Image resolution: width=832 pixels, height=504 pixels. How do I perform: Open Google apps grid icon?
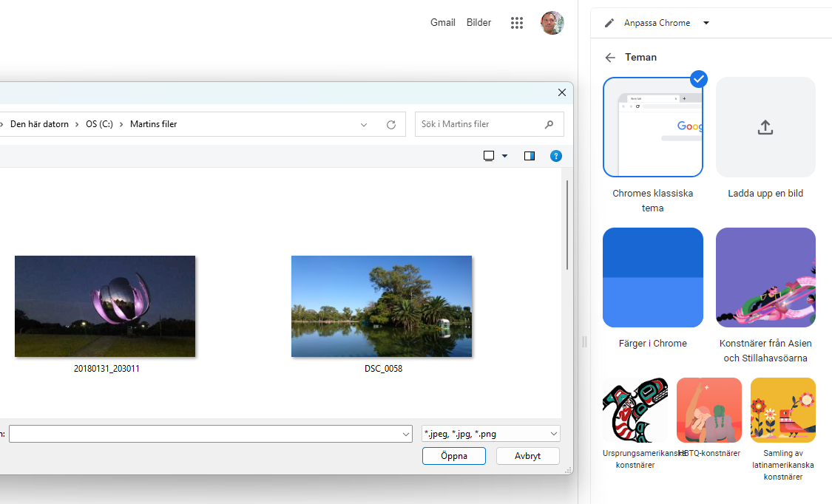tap(517, 22)
